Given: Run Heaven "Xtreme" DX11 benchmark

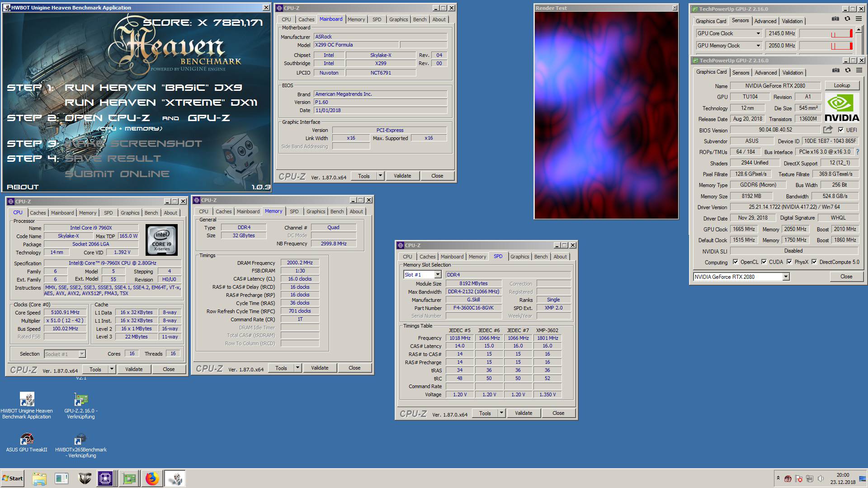Looking at the screenshot, I should (161, 103).
